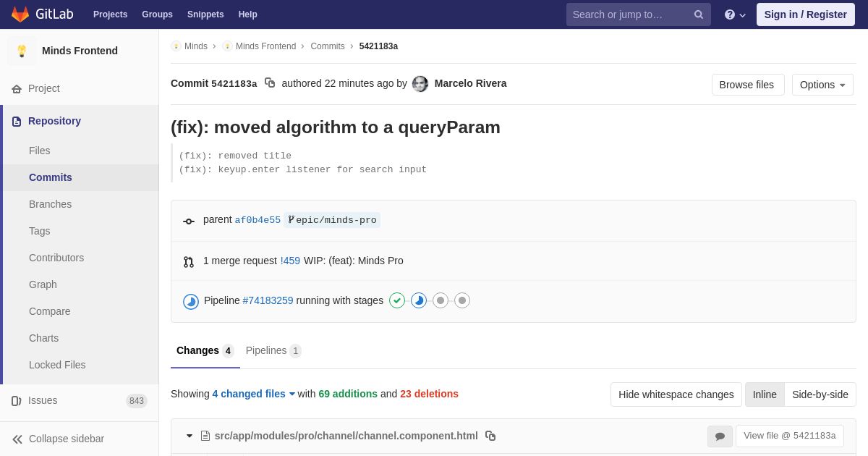Hide whitespace changes in diff
Screen dimensions: 868x456
pos(676,394)
